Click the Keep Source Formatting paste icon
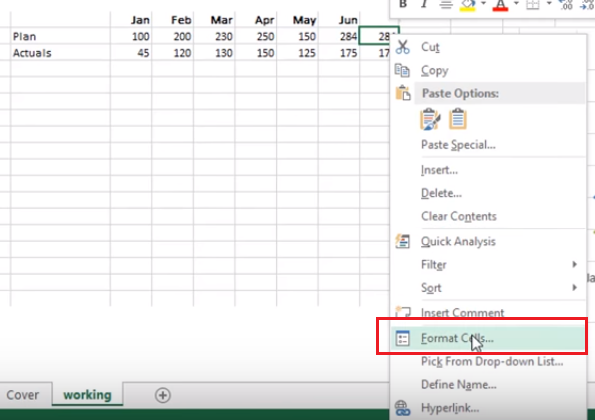 click(x=430, y=119)
